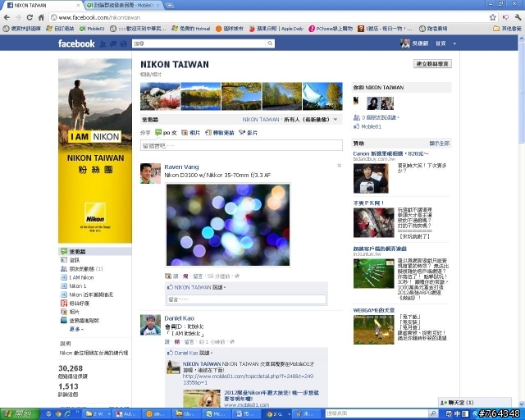Open last header photo with ice and tree
Image resolution: width=525 pixels, height=420 pixels.
tap(322, 97)
